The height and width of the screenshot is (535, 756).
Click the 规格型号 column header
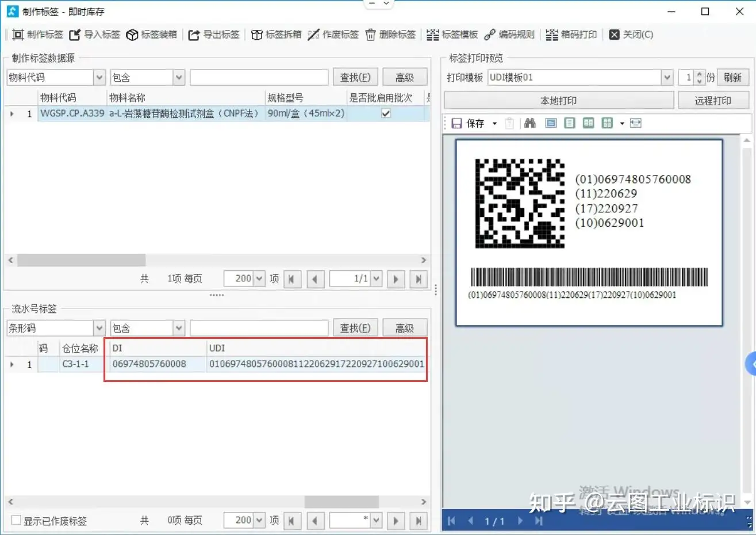click(305, 98)
